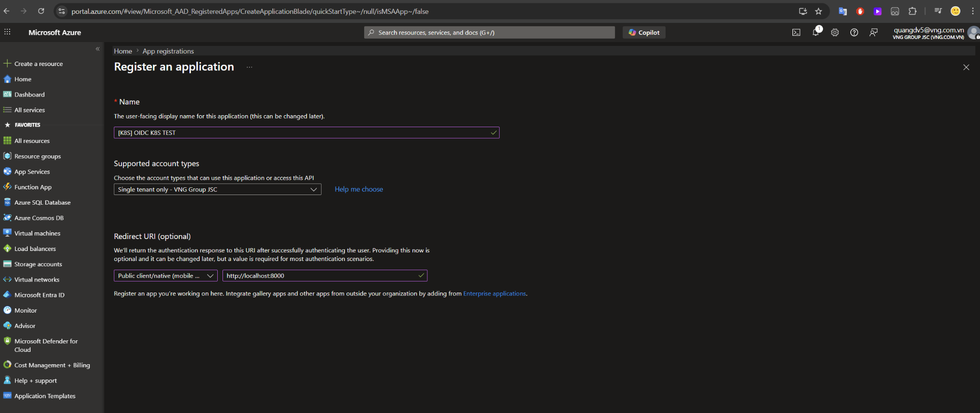980x413 pixels.
Task: Click the Redirect URI text field
Action: coord(325,276)
